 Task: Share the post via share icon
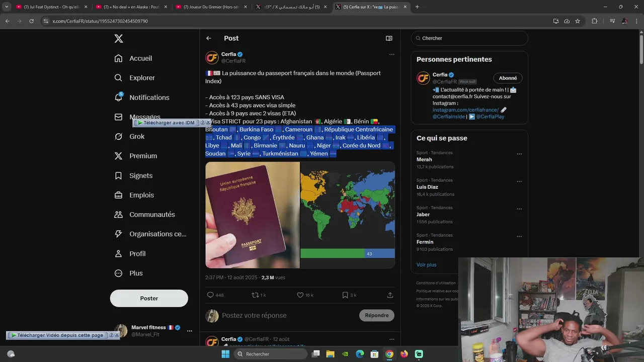click(x=390, y=295)
